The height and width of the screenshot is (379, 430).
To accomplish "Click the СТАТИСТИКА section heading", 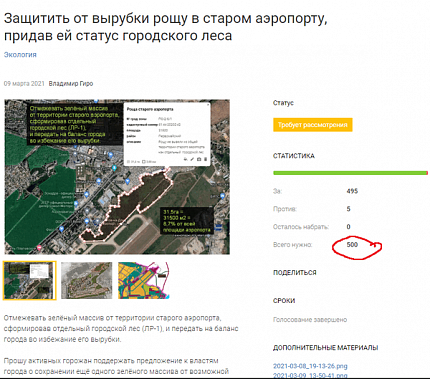I will (294, 156).
